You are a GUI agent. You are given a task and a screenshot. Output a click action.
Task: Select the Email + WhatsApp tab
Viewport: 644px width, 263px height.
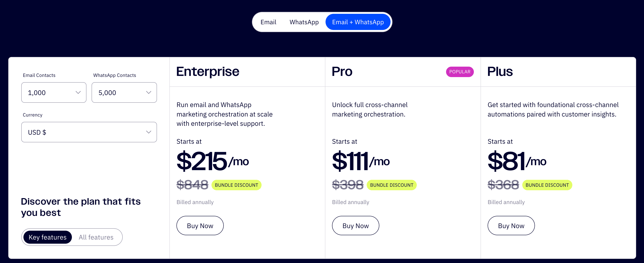coord(358,22)
